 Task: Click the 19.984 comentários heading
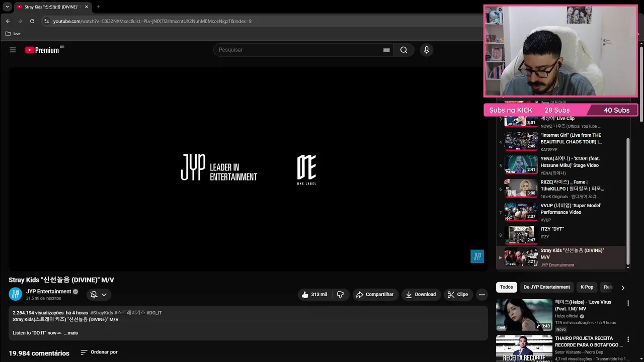(39, 353)
